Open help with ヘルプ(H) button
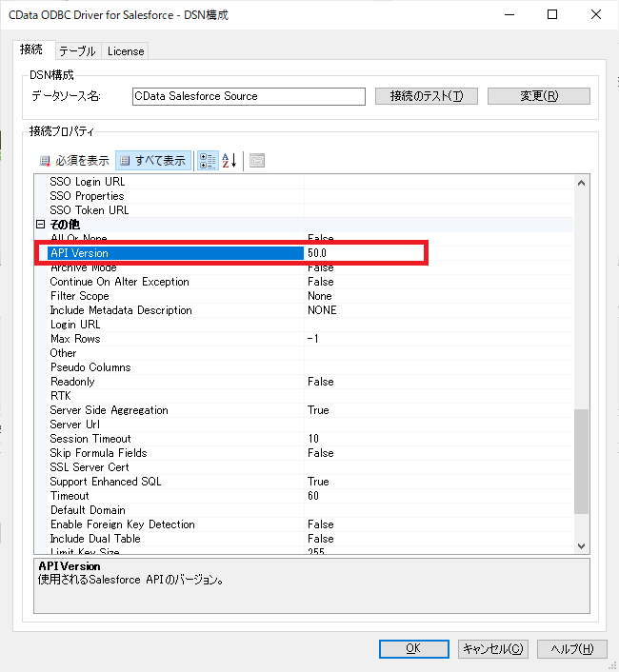The image size is (619, 672). tap(571, 649)
